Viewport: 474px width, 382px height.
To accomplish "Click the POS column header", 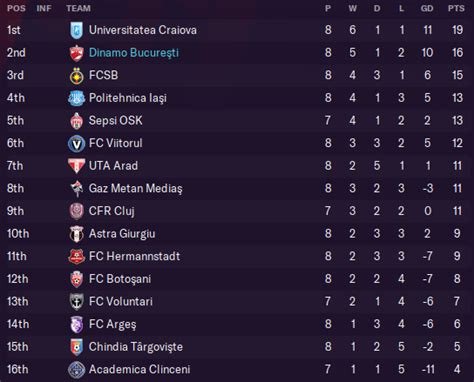I will point(16,8).
